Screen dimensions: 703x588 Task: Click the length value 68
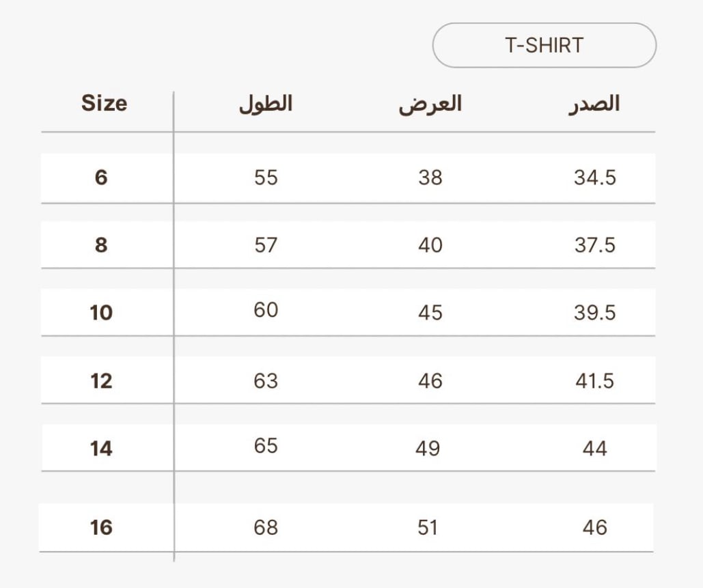(266, 527)
